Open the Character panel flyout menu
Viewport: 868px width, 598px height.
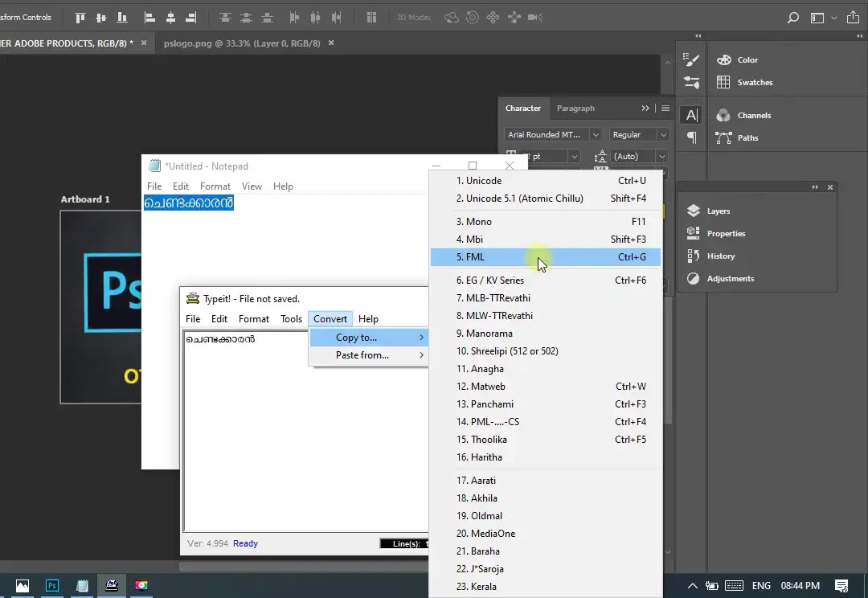pos(665,108)
